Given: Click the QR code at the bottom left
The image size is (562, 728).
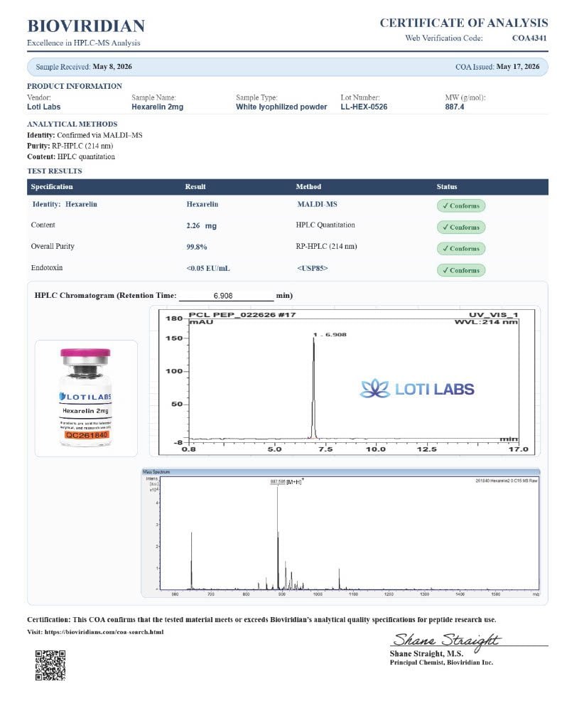Looking at the screenshot, I should tap(50, 665).
